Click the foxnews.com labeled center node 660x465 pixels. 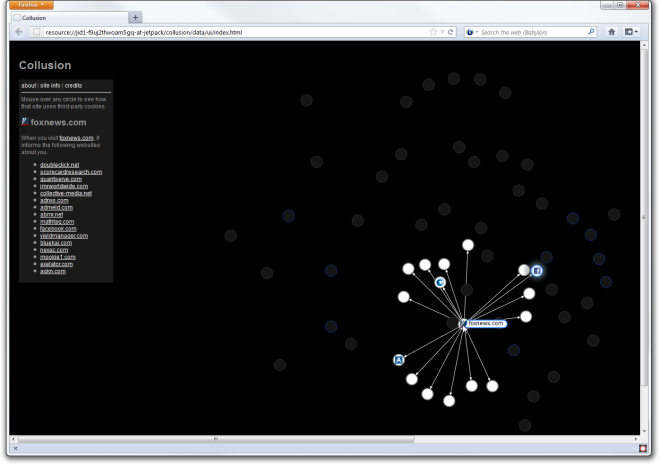click(482, 323)
